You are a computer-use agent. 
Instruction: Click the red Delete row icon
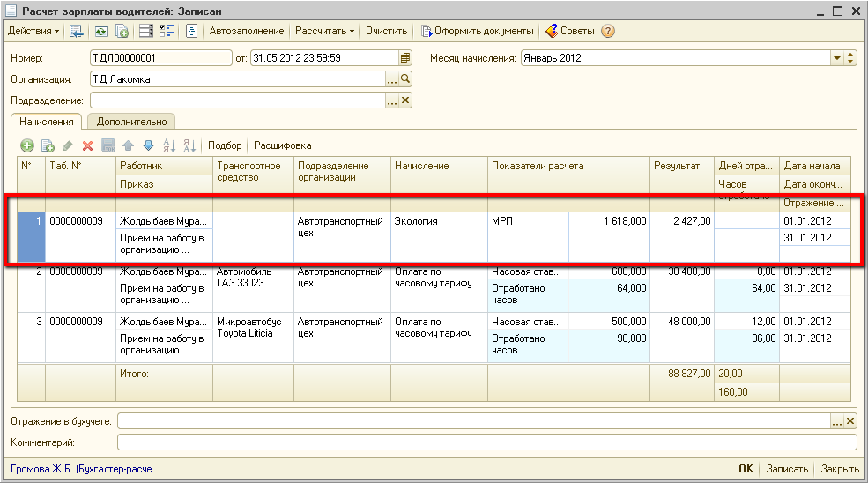(x=87, y=145)
